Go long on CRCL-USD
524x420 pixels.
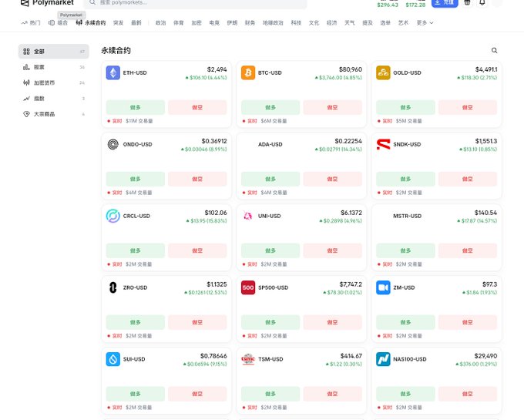pos(136,250)
